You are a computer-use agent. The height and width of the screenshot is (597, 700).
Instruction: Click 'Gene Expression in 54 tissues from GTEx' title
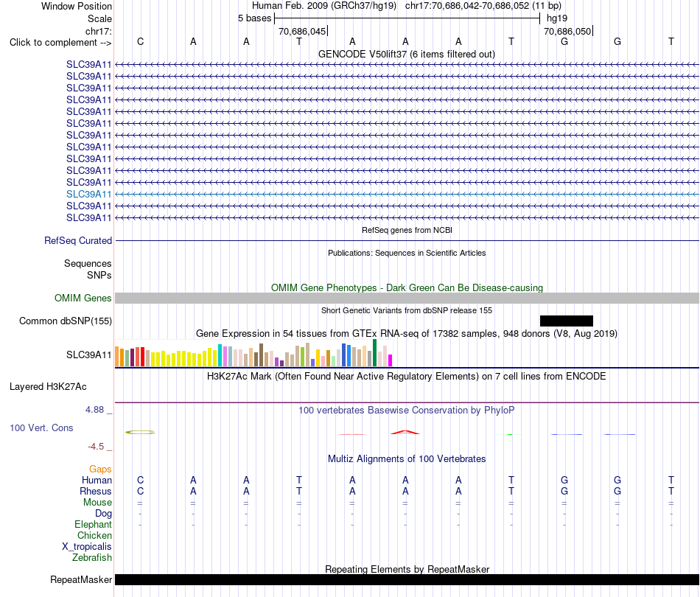(x=407, y=334)
